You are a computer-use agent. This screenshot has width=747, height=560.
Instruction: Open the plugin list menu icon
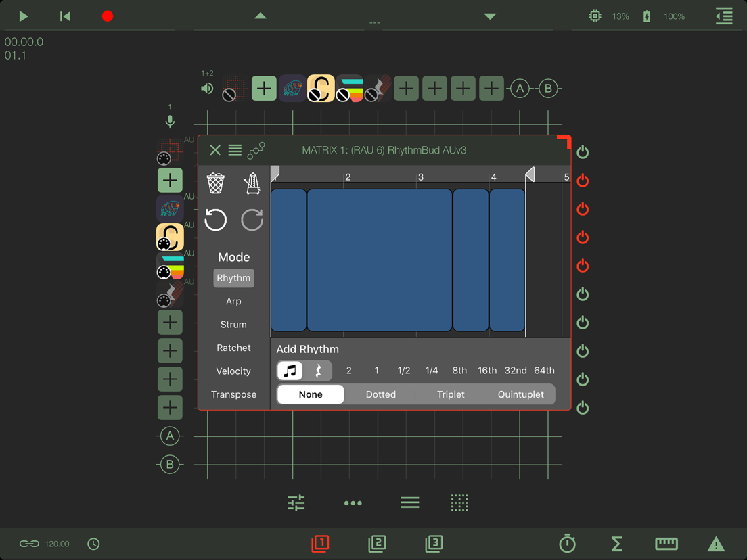pyautogui.click(x=235, y=150)
